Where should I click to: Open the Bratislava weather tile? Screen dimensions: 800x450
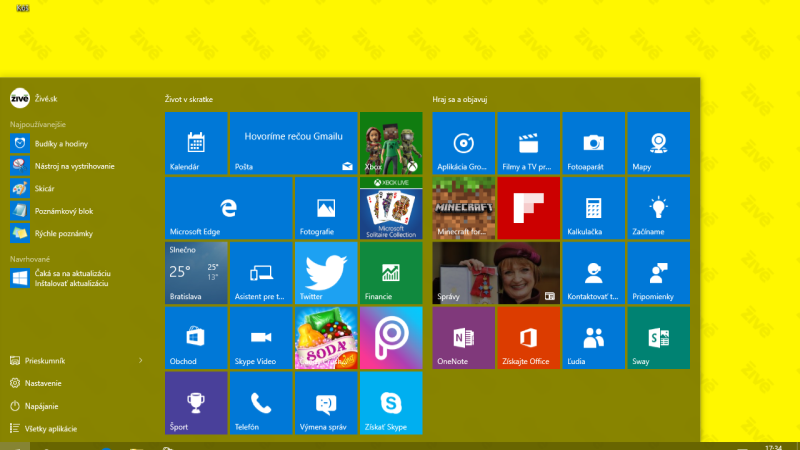(x=196, y=273)
